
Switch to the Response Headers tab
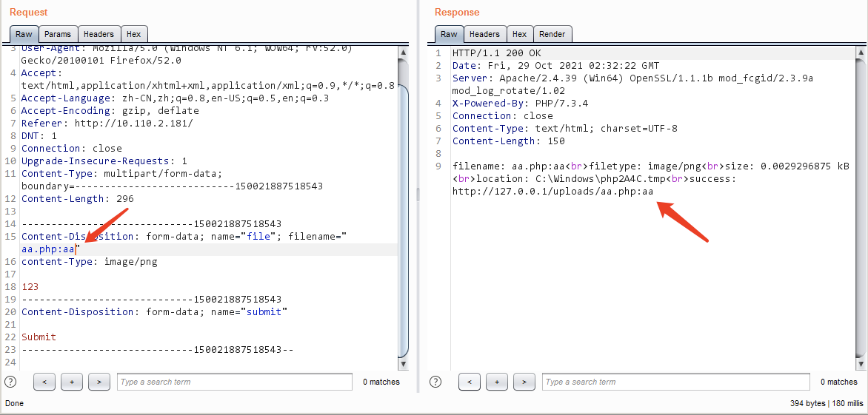[484, 34]
